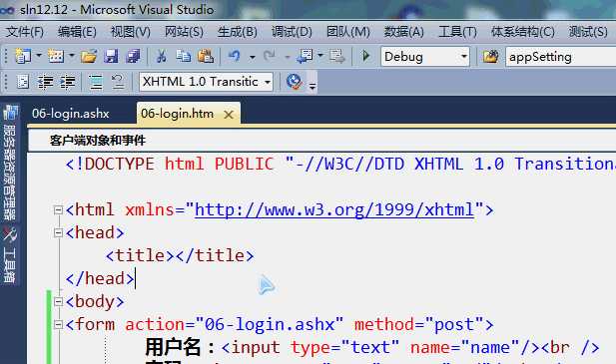This screenshot has width=616, height=364.
Task: Click the Navigate Forward icon
Action: pyautogui.click(x=337, y=57)
